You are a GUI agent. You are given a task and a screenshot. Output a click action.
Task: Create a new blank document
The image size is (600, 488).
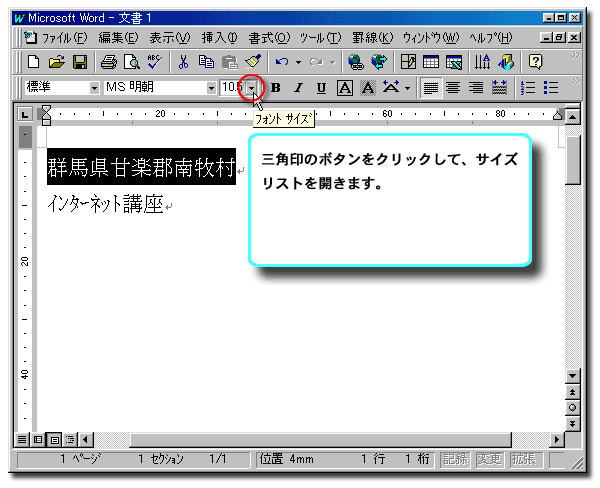33,62
